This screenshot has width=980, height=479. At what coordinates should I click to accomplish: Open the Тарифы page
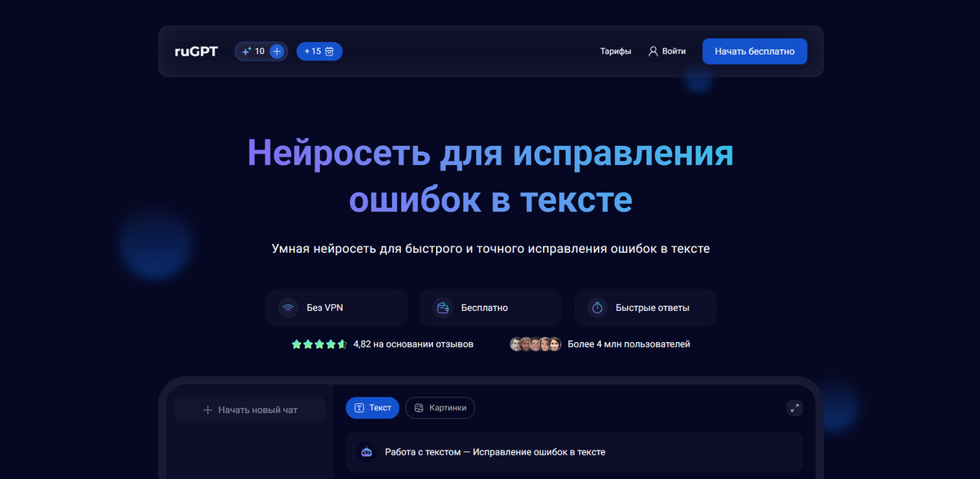[x=616, y=51]
